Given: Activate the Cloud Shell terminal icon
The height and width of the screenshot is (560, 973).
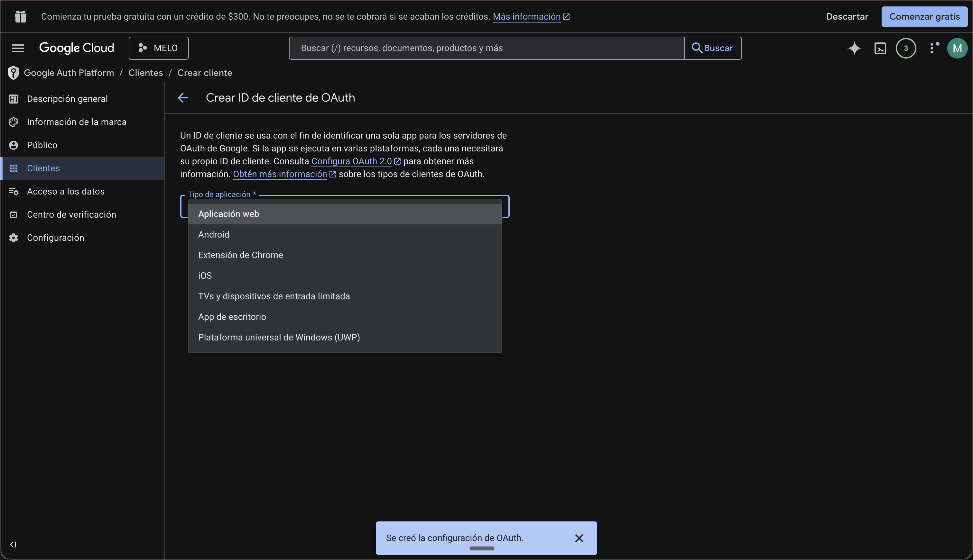Looking at the screenshot, I should 880,48.
